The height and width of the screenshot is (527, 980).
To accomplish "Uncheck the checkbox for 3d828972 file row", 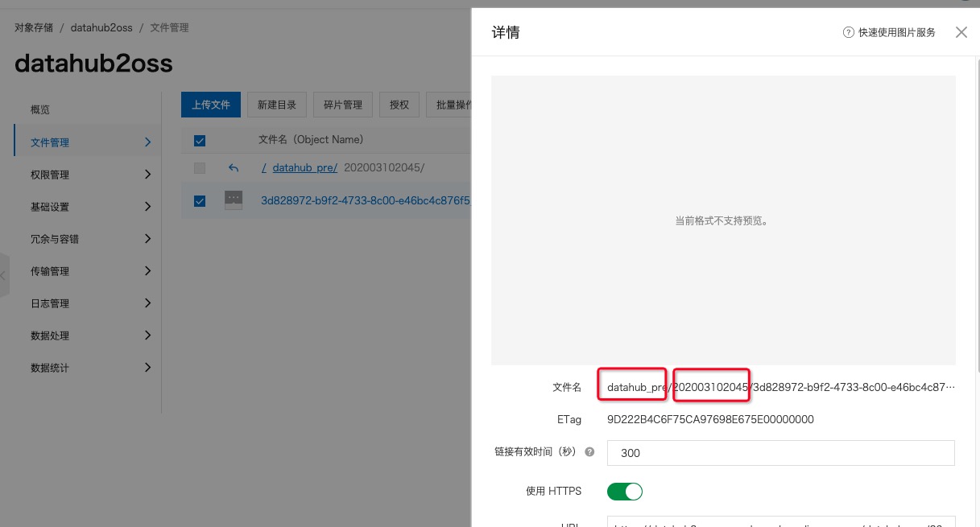I will (200, 201).
